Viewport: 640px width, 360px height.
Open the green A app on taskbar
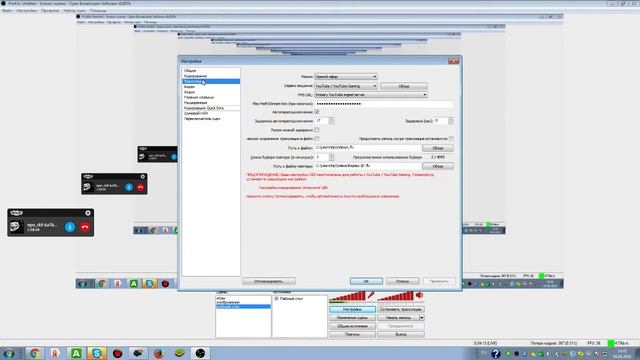[76, 353]
